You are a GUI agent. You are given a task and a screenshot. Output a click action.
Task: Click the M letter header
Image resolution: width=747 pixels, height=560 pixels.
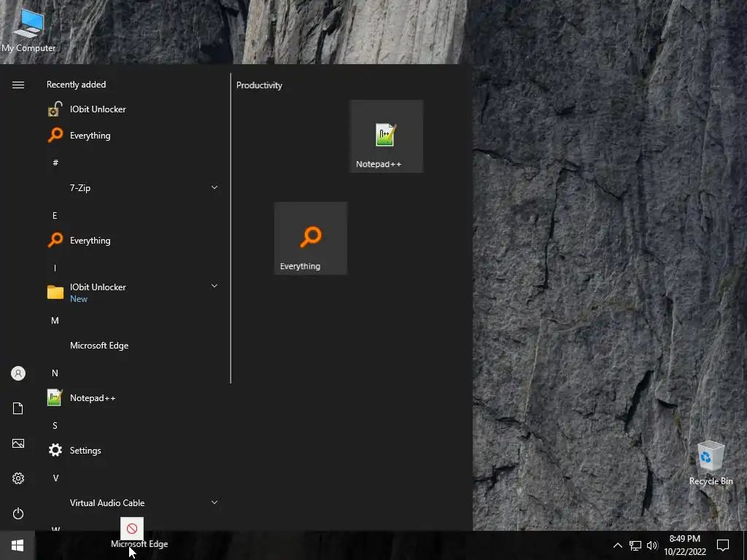click(x=55, y=321)
